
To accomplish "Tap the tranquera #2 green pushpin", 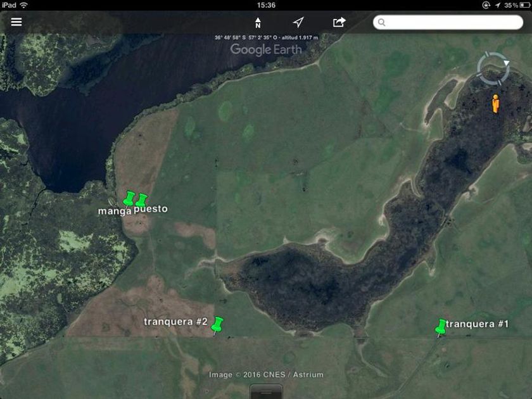I will pyautogui.click(x=218, y=325).
